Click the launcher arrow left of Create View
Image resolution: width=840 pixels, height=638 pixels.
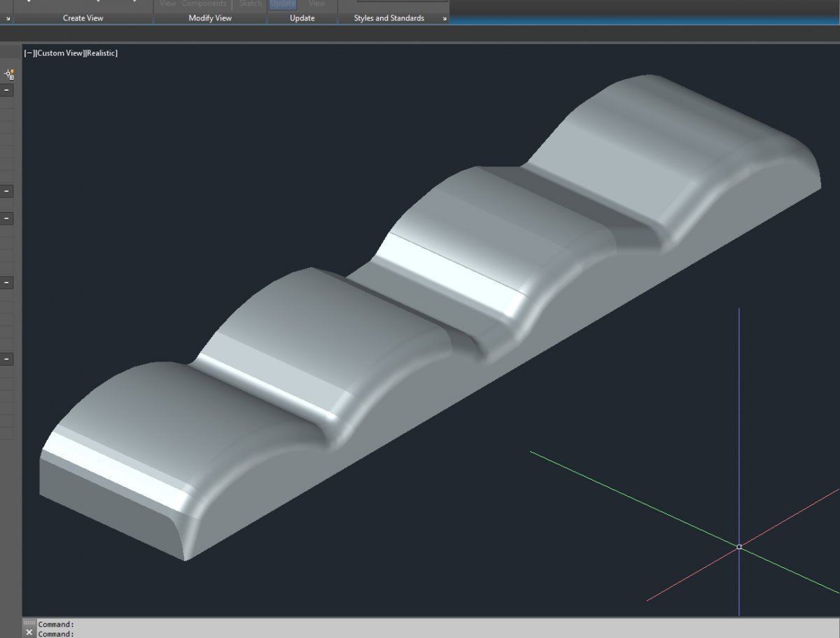click(x=8, y=19)
